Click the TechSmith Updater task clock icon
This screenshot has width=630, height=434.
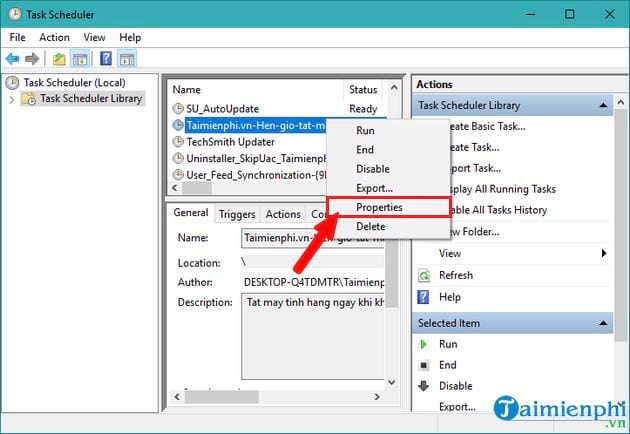click(178, 142)
